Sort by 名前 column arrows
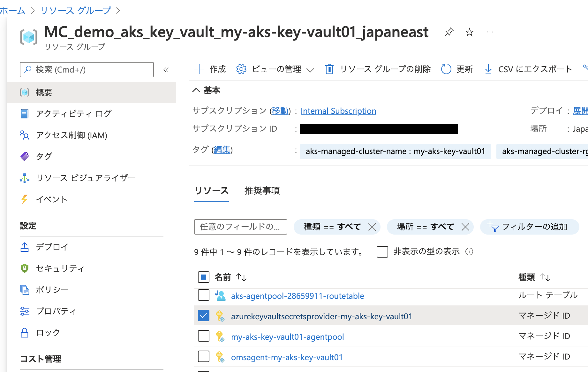The height and width of the screenshot is (372, 588). (241, 277)
